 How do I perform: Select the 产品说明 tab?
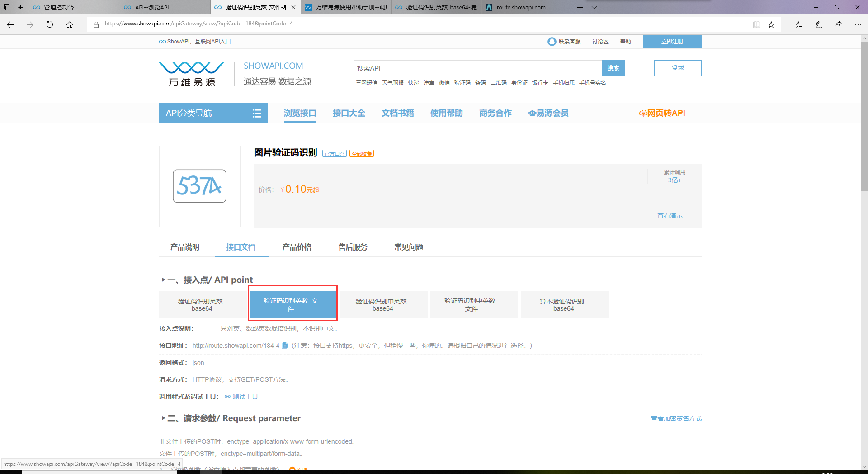(x=184, y=247)
